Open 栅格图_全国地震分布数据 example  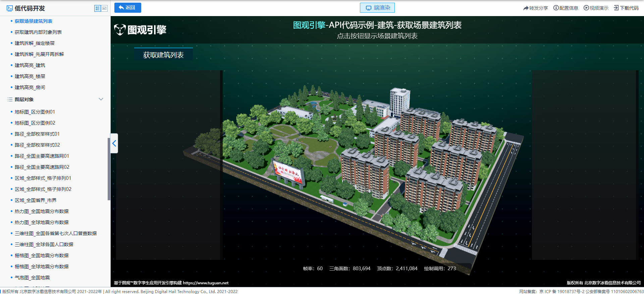click(x=42, y=255)
